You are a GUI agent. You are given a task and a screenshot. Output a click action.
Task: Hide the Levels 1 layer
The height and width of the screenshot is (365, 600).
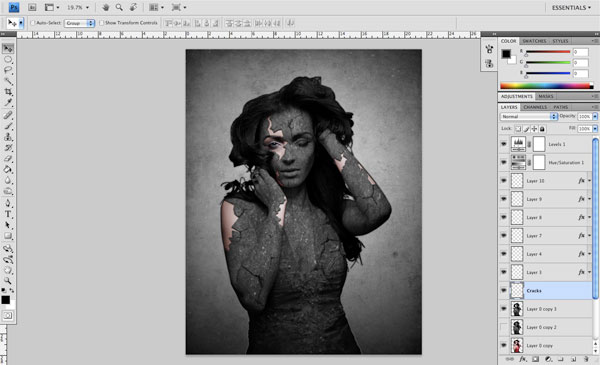point(504,144)
